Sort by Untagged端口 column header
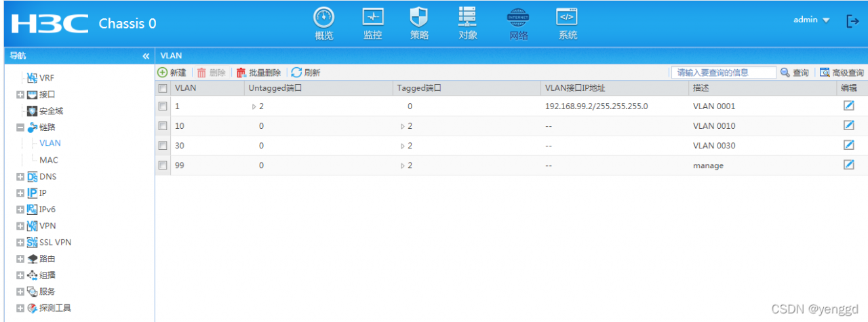Screen dimensions: 868x322 coord(318,88)
